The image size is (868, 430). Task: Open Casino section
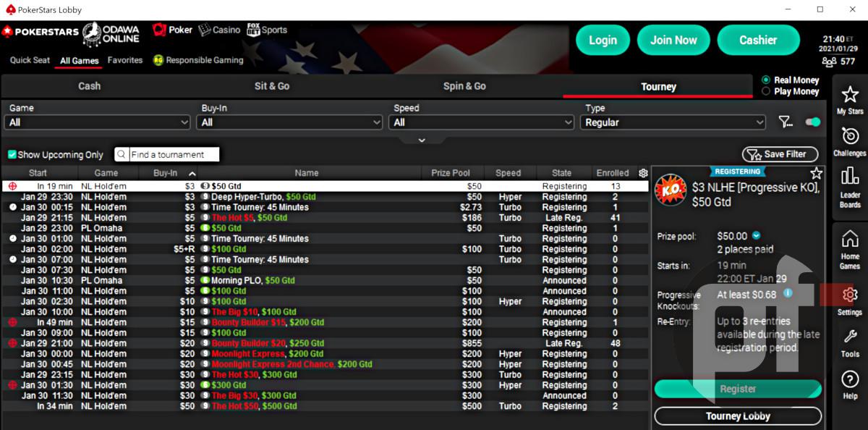point(219,30)
